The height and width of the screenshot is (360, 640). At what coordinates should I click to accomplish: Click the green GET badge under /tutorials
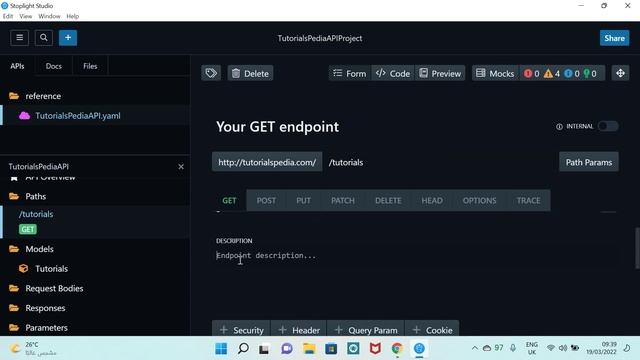[28, 229]
